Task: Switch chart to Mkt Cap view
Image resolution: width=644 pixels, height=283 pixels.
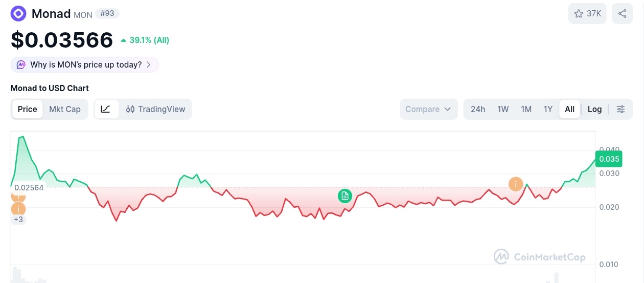Action: click(65, 109)
